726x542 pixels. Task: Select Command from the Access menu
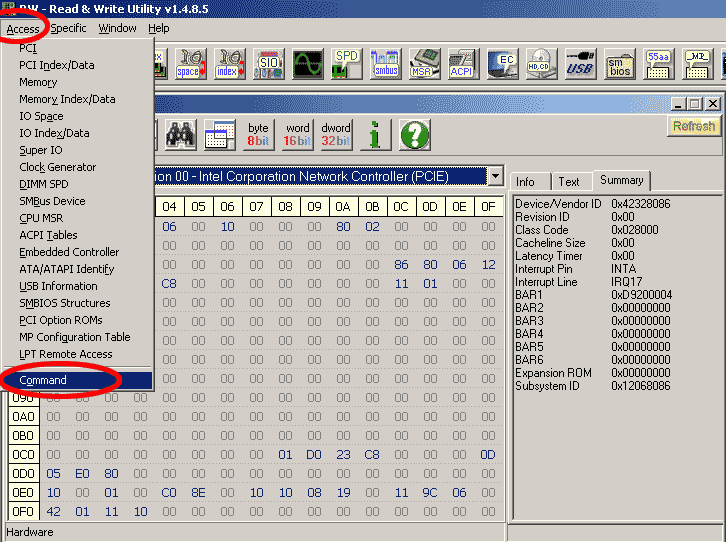click(43, 380)
